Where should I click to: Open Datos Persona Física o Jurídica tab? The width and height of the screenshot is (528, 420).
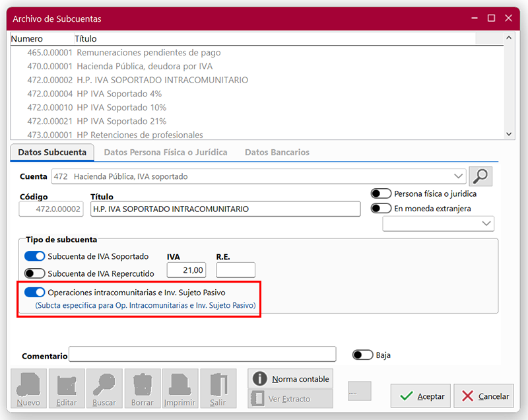tap(166, 152)
